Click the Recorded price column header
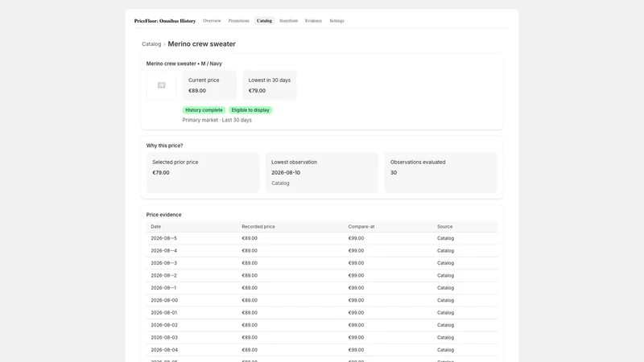The height and width of the screenshot is (362, 644). click(258, 227)
